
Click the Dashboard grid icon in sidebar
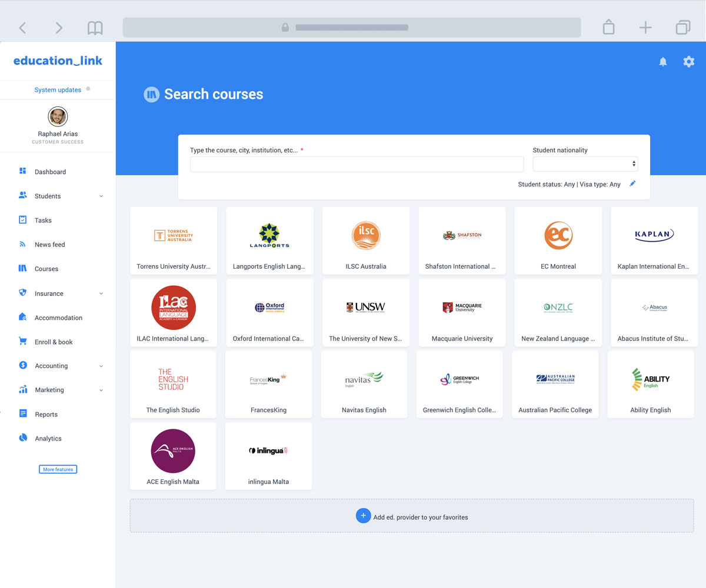[23, 171]
